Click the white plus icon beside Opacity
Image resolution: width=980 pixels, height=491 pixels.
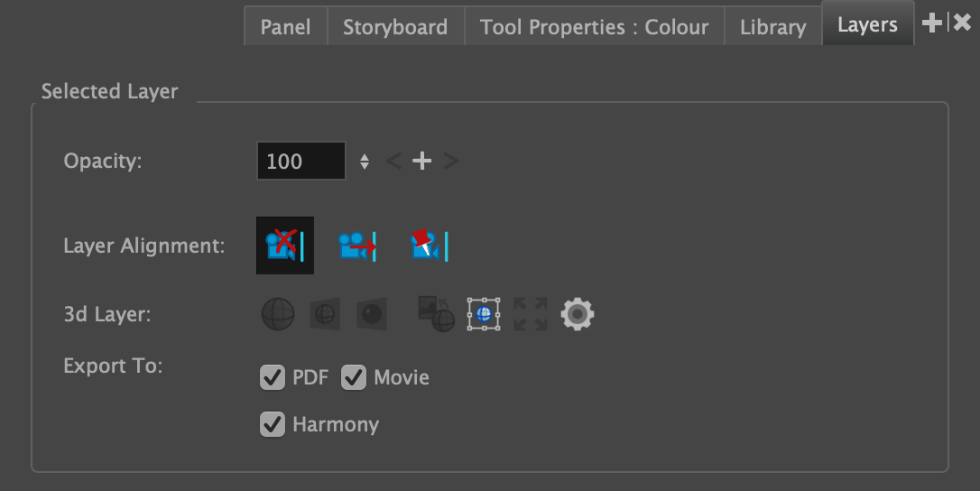point(421,162)
